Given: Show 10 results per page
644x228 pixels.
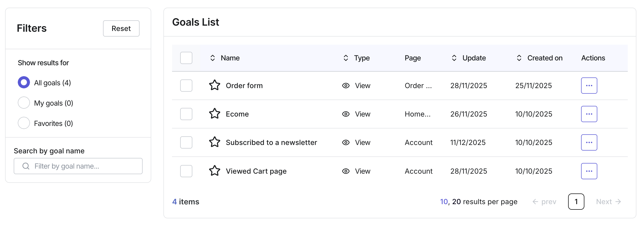Looking at the screenshot, I should point(444,202).
